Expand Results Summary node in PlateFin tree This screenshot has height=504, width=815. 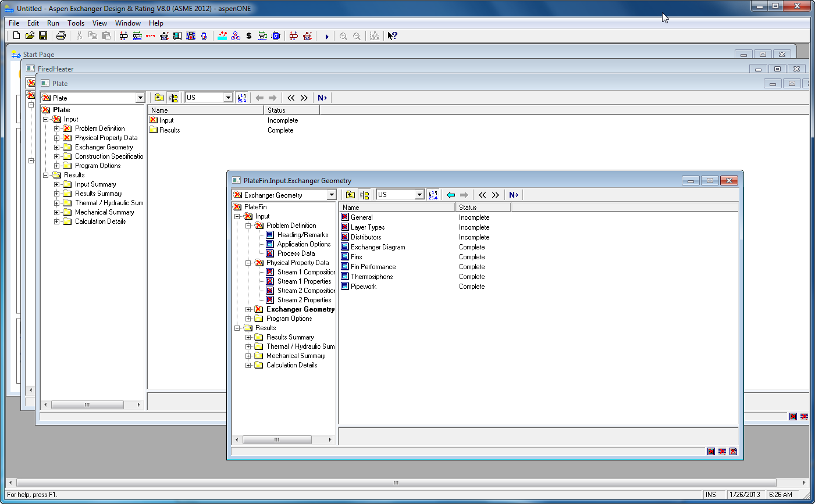(x=248, y=337)
